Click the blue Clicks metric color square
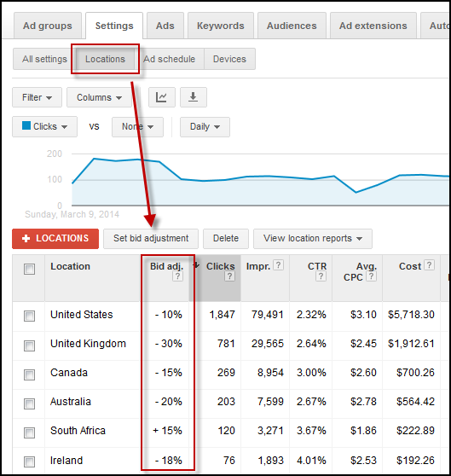This screenshot has height=476, width=451. [x=26, y=125]
